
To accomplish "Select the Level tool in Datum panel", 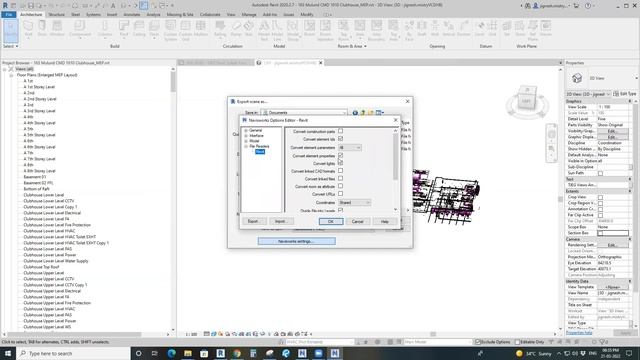I will tap(480, 29).
